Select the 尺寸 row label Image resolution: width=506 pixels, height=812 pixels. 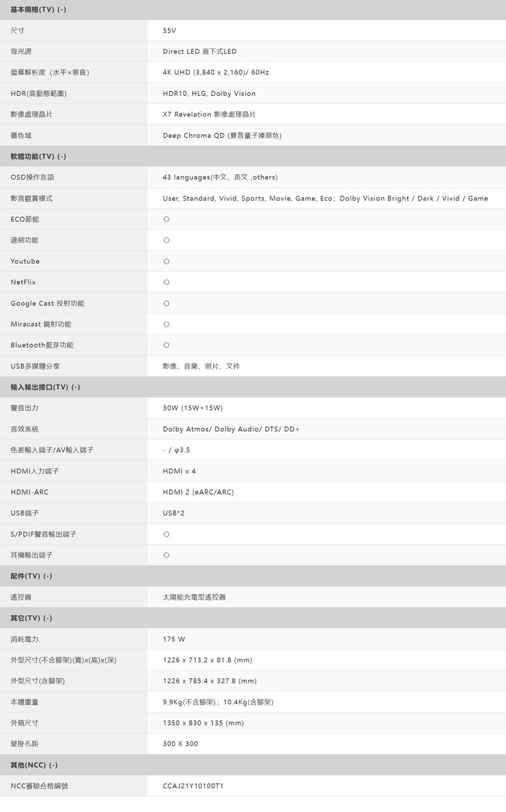pyautogui.click(x=17, y=30)
